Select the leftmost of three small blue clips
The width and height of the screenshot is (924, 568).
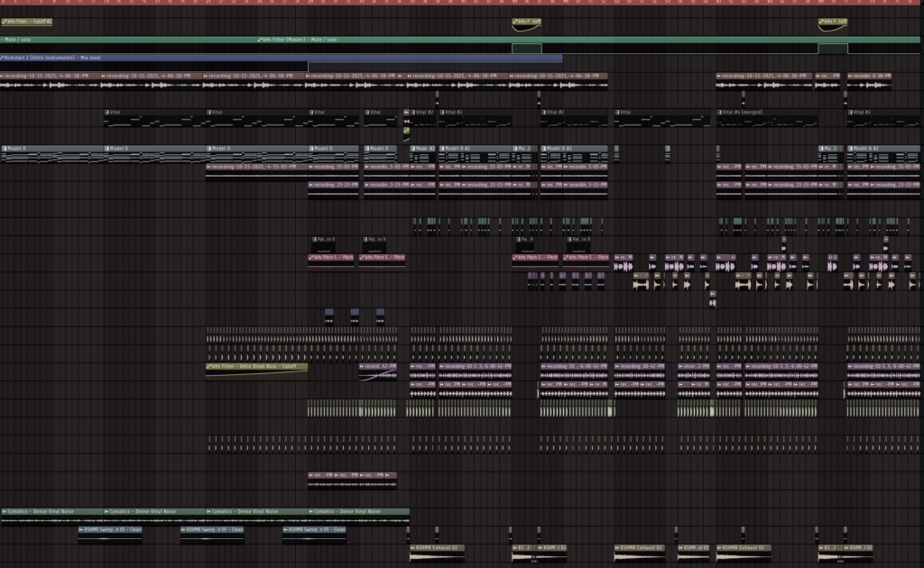[329, 314]
